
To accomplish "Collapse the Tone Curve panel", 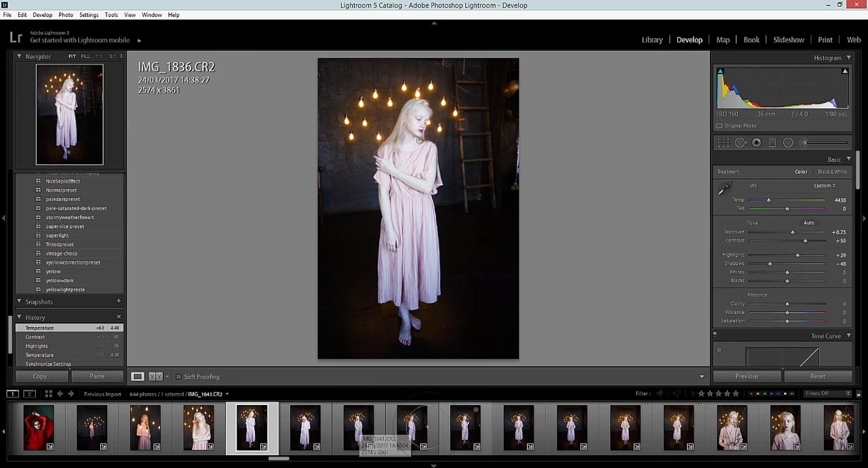I will click(x=848, y=336).
